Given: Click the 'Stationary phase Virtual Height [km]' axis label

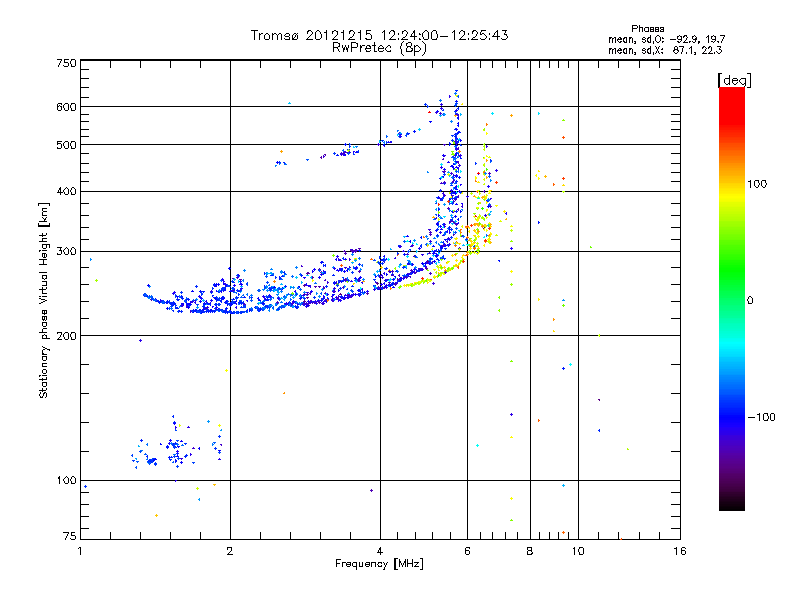Looking at the screenshot, I should click(x=44, y=300).
